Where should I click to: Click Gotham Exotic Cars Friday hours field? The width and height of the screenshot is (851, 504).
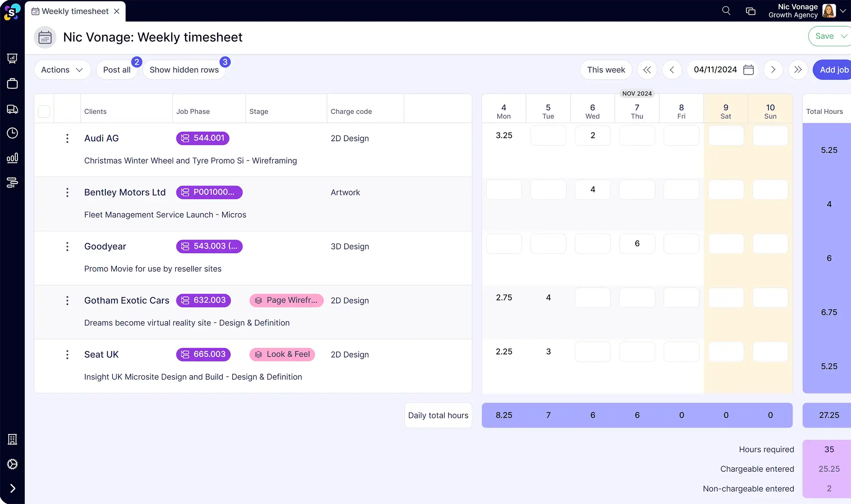[682, 298]
